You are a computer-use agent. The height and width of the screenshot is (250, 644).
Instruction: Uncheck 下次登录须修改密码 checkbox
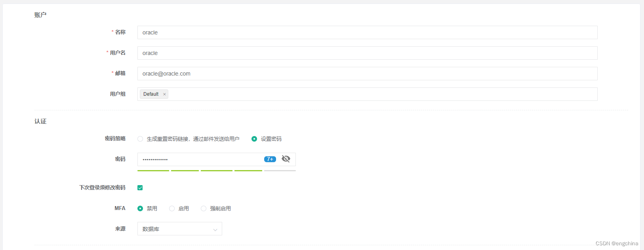140,188
